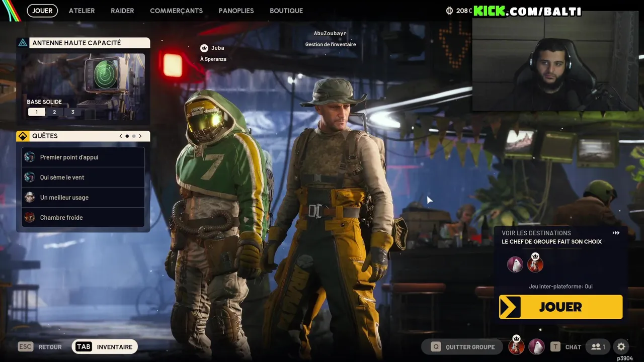The image size is (644, 362).
Task: Go to next quest page arrow
Action: pos(140,136)
